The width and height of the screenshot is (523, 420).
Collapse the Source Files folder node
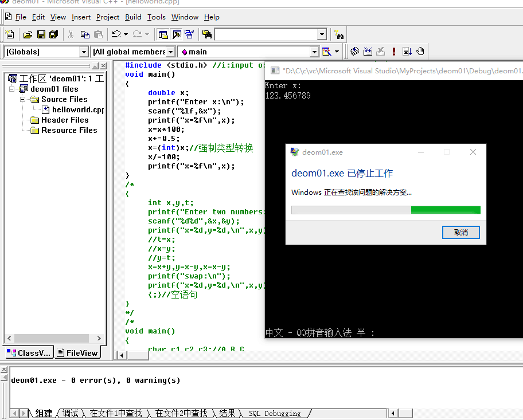click(x=23, y=99)
